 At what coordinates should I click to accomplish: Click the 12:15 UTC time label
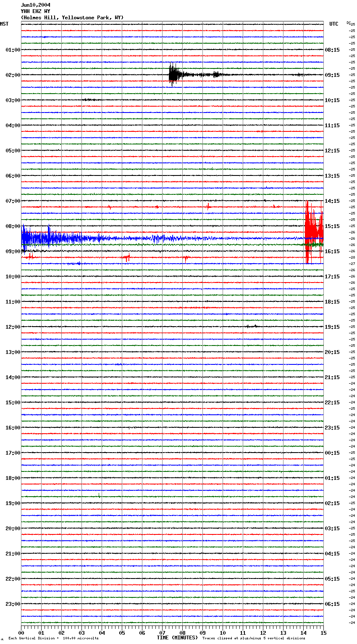click(x=332, y=151)
